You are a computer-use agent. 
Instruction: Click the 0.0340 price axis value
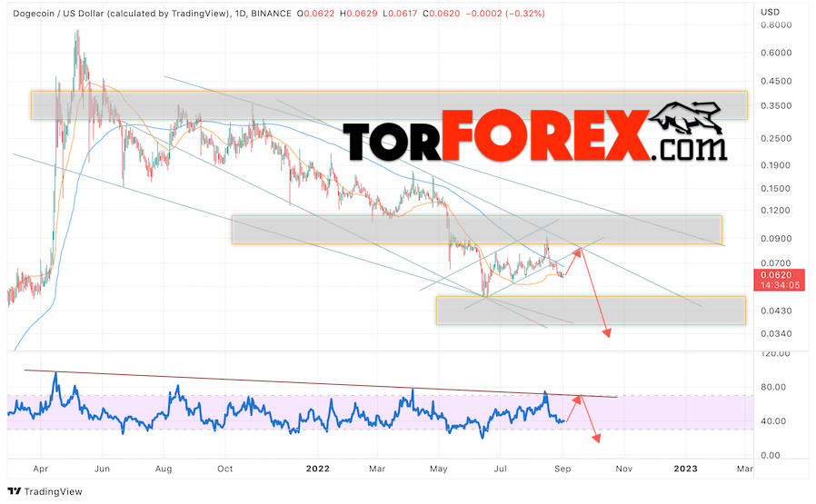(776, 334)
